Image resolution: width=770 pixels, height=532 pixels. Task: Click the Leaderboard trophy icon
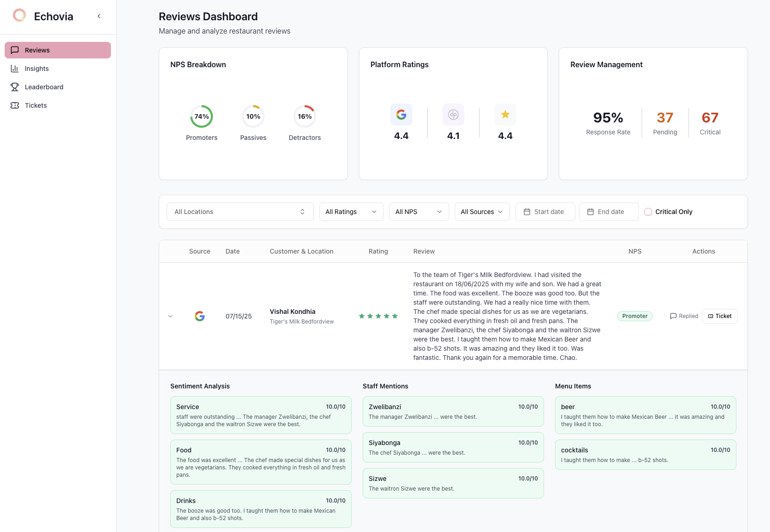pos(15,87)
